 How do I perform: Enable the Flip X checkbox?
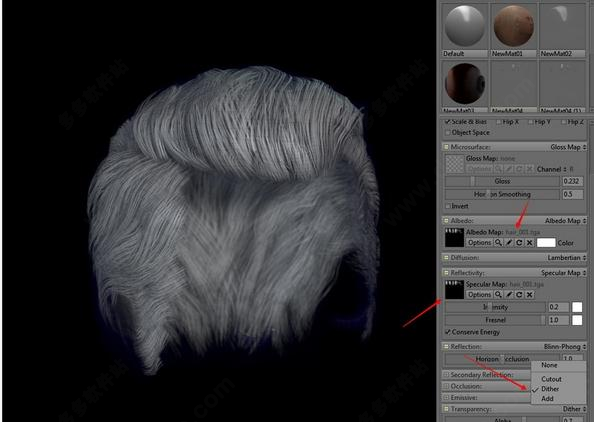[499, 122]
